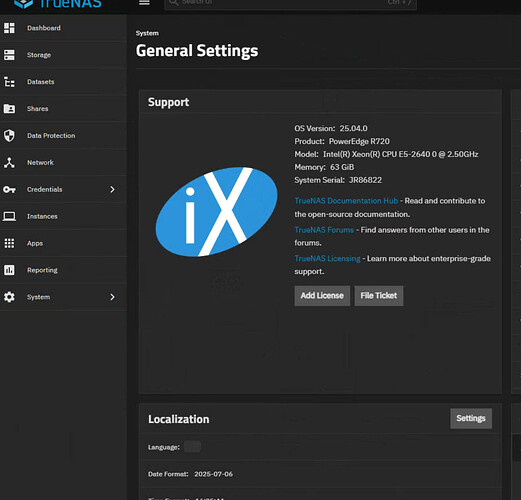521x500 pixels.
Task: Click the Add License button
Action: click(322, 296)
